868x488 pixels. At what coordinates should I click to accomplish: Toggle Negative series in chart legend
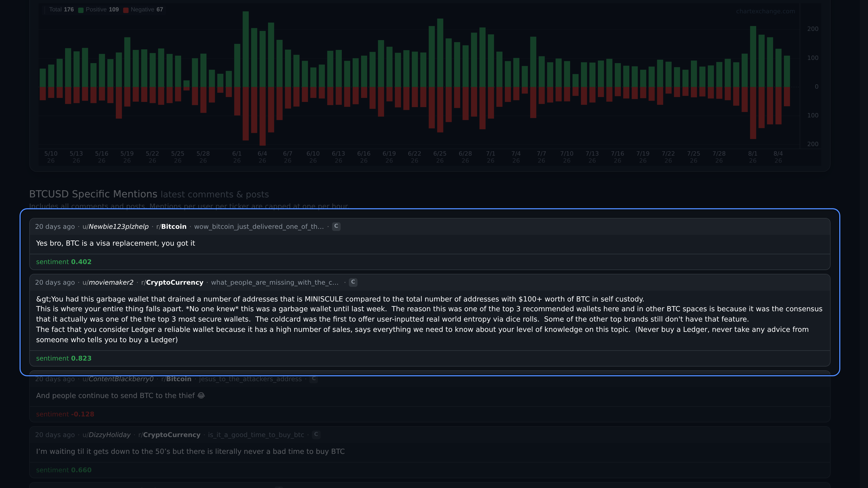143,10
